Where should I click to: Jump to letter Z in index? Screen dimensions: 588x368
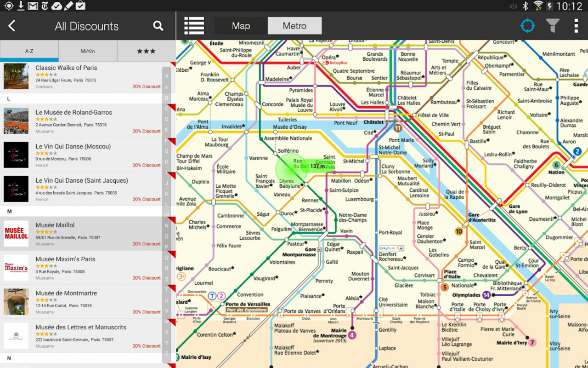166,353
